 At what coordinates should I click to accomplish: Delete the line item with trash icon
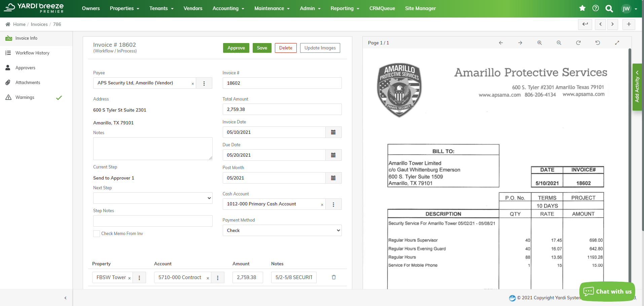(333, 277)
